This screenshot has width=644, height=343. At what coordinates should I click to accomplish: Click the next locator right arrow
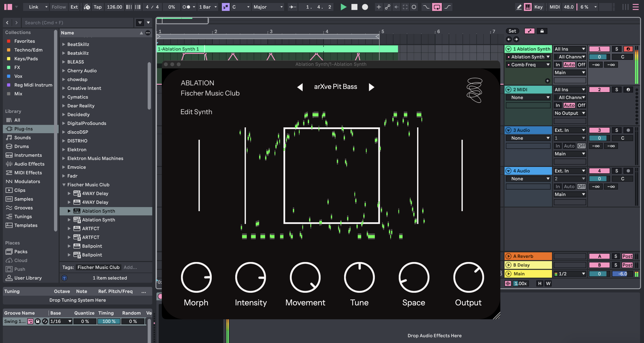coord(516,39)
